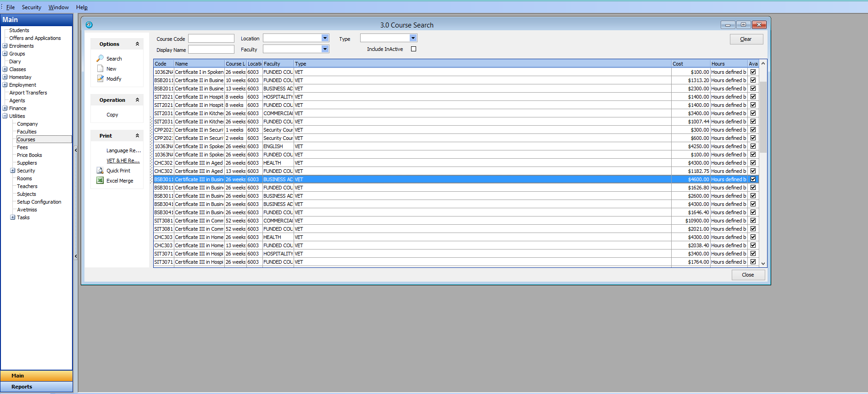The width and height of the screenshot is (868, 394).
Task: Open the Location dropdown
Action: point(325,38)
